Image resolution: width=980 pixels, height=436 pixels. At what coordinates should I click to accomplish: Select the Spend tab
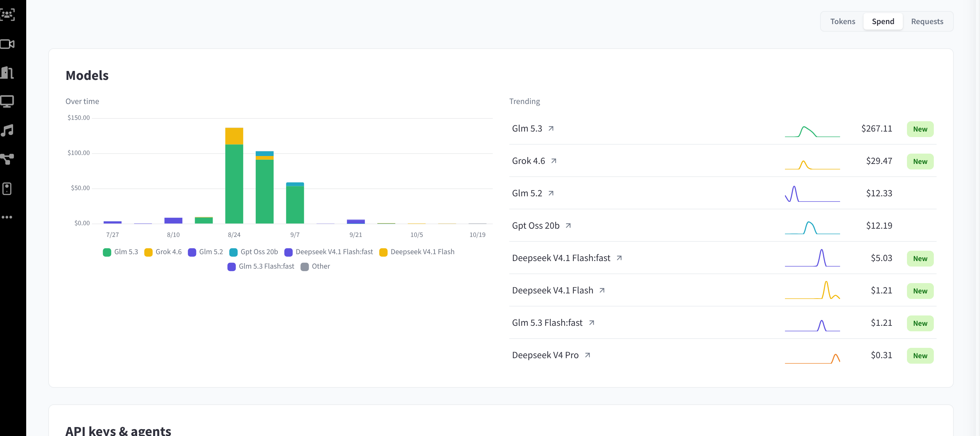tap(882, 21)
